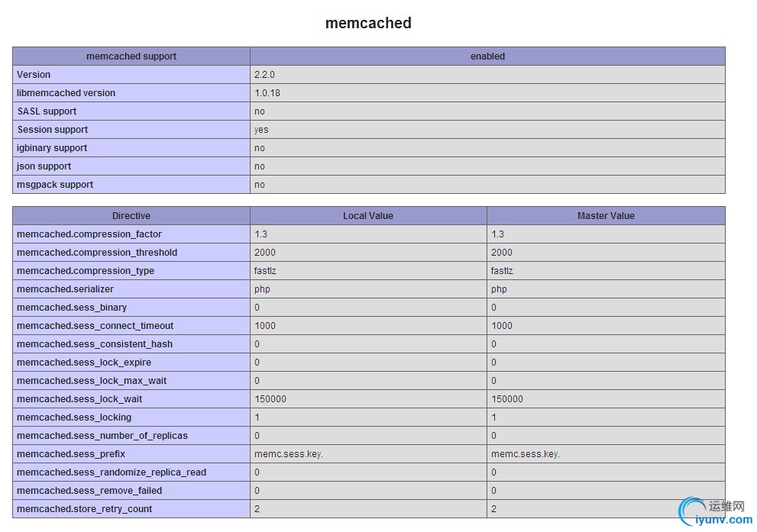
Task: Click master value 150000 for sess_lock_wait
Action: point(507,399)
